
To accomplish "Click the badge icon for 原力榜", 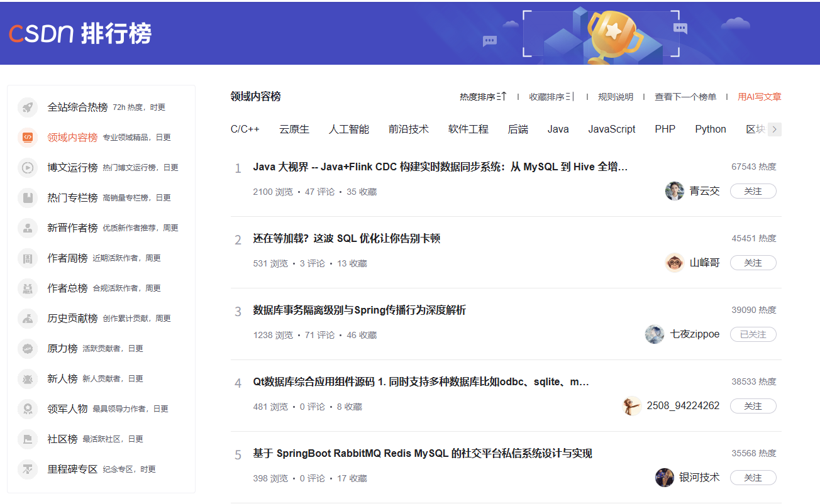I will click(28, 349).
